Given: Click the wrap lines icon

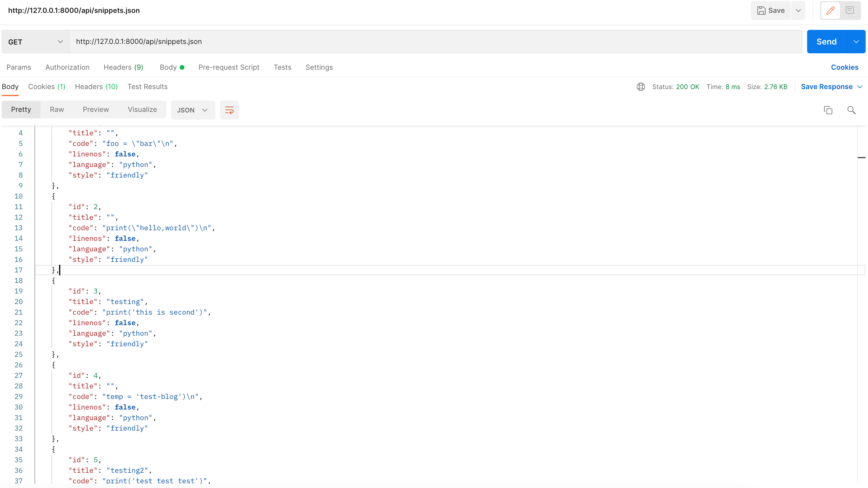Looking at the screenshot, I should [x=229, y=110].
